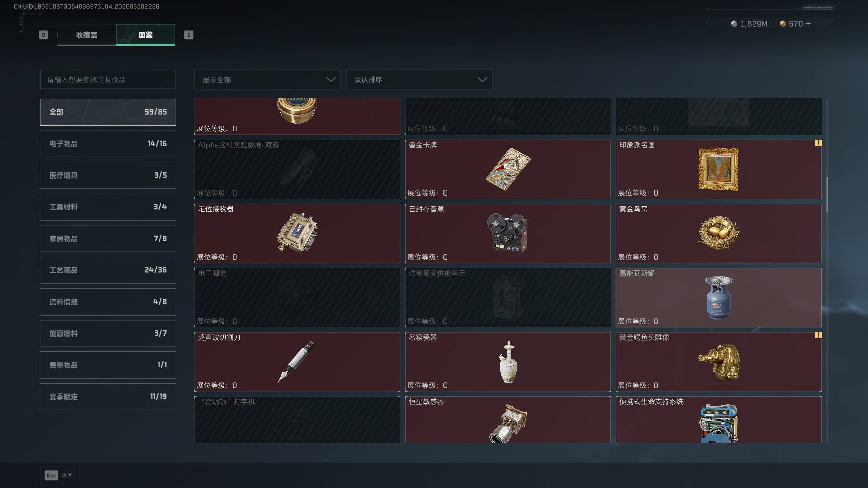Select the 鎏金卡牌 gilded card item
868x488 pixels.
coord(508,169)
